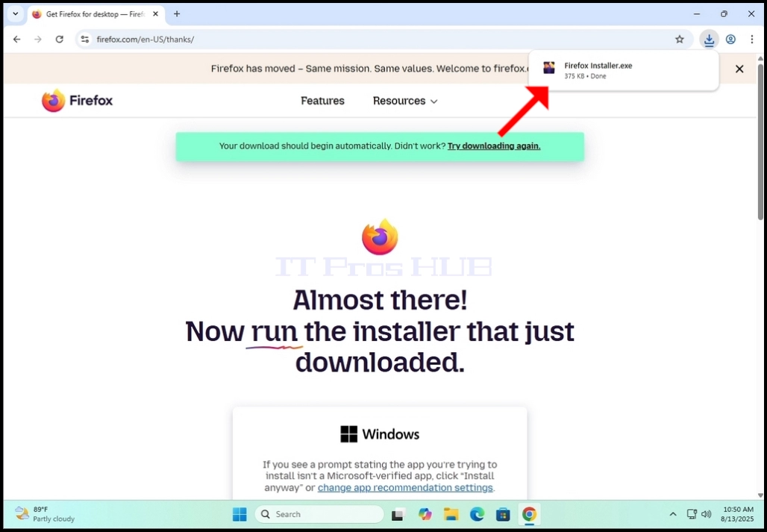The image size is (767, 532).
Task: Click the browser forward arrow
Action: click(x=38, y=39)
